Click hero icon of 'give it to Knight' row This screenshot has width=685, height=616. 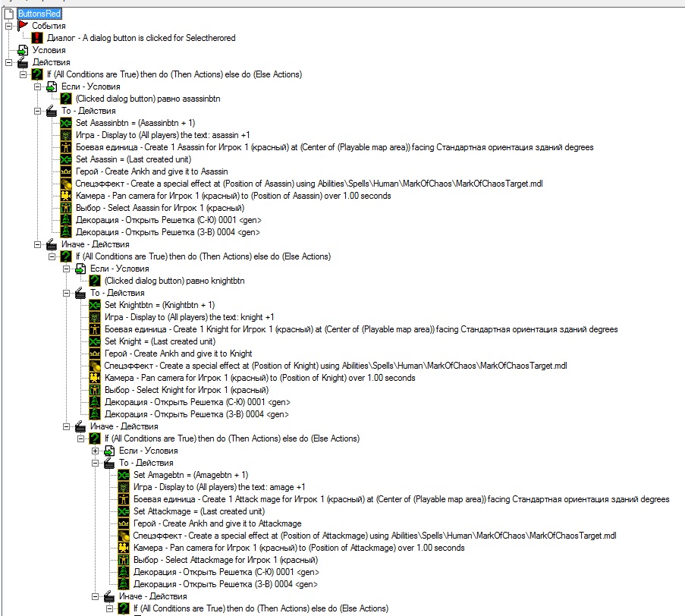pyautogui.click(x=95, y=354)
